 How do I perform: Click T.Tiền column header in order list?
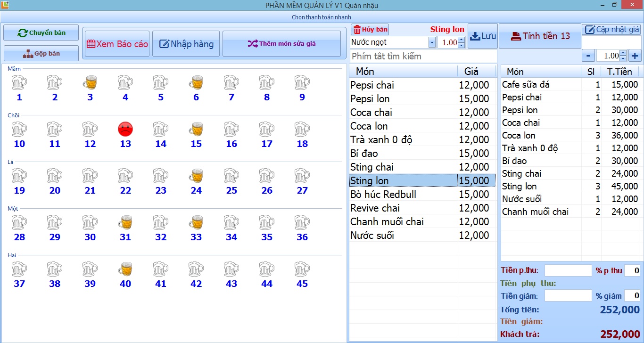click(620, 72)
